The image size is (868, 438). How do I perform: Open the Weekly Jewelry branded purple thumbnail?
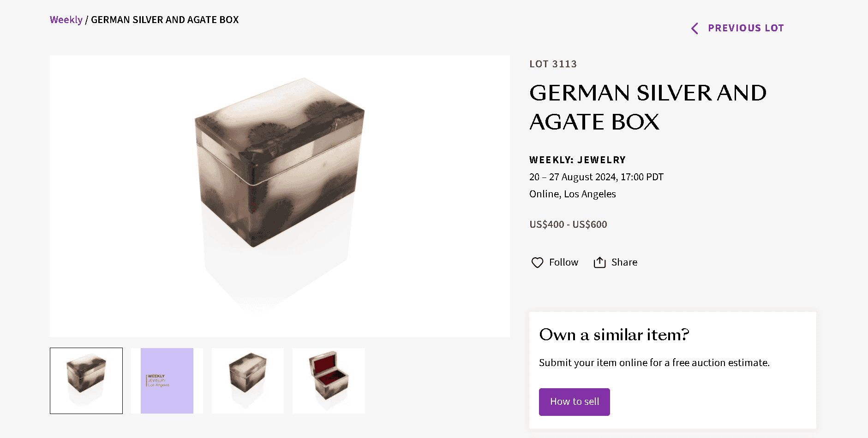(x=167, y=380)
